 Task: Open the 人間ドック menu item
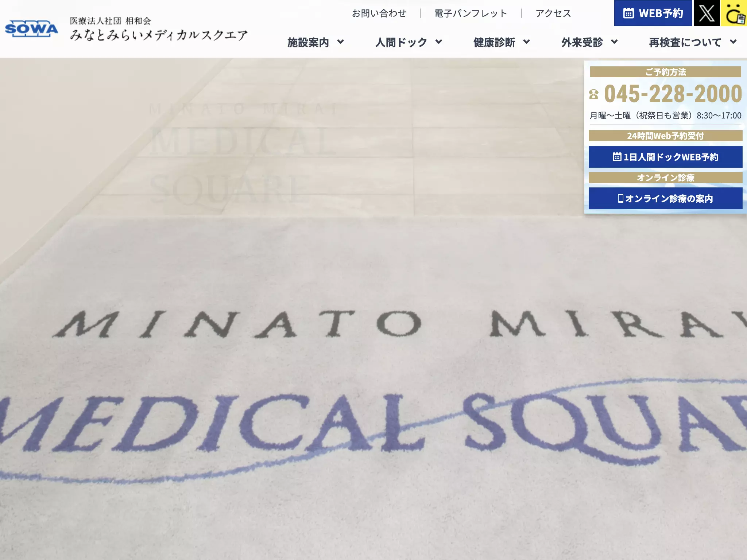click(x=401, y=42)
